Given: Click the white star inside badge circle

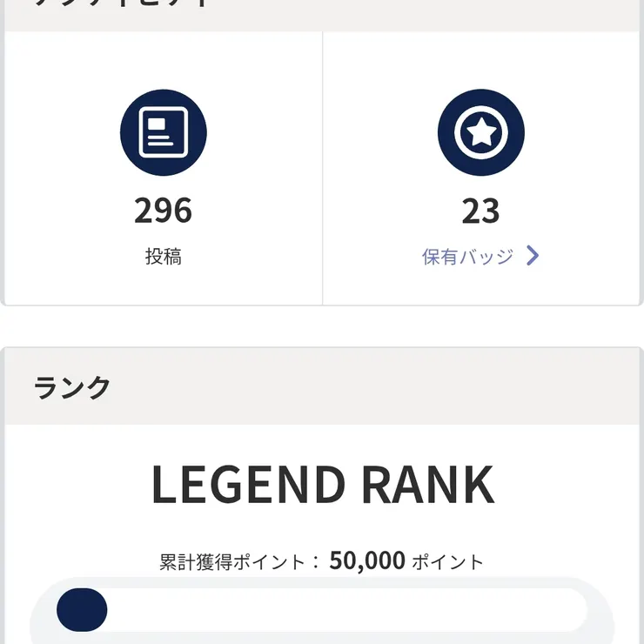Looking at the screenshot, I should (481, 131).
